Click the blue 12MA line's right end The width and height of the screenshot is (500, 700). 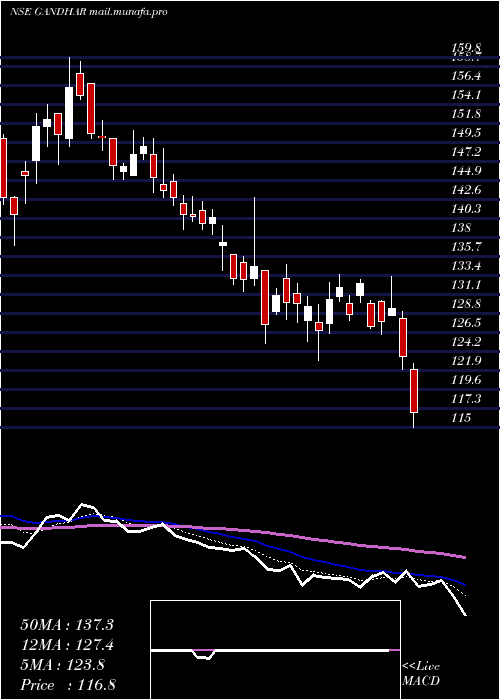pos(464,584)
